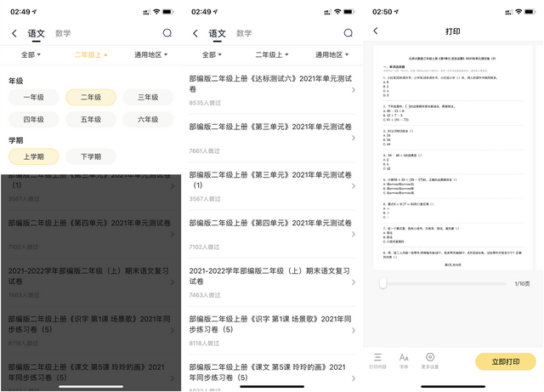Tap the print preview page thumbnail

tap(453, 157)
